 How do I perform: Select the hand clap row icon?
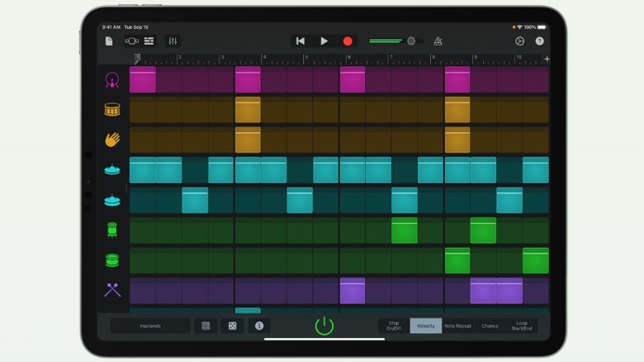click(x=112, y=140)
